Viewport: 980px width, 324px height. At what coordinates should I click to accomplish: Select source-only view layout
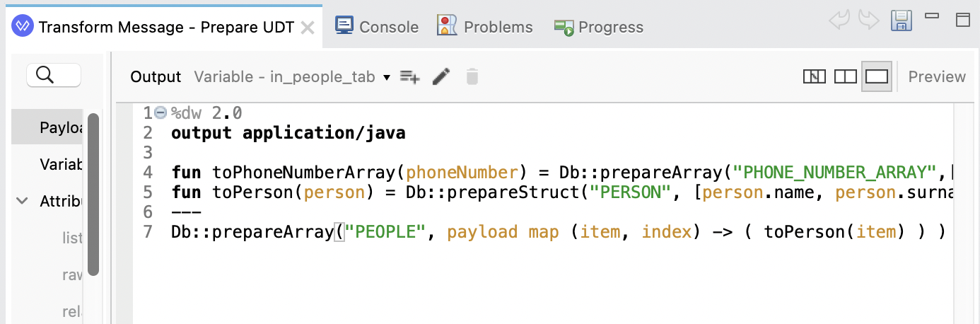pos(877,76)
